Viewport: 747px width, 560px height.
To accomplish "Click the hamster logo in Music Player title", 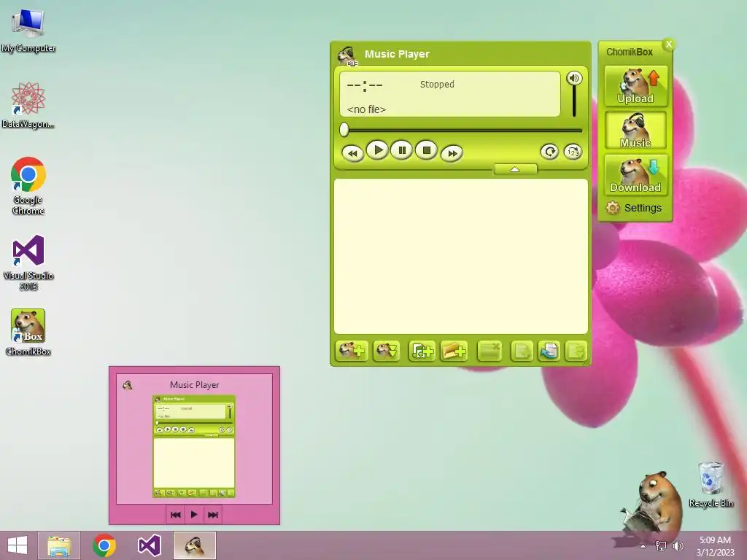I will pos(347,55).
